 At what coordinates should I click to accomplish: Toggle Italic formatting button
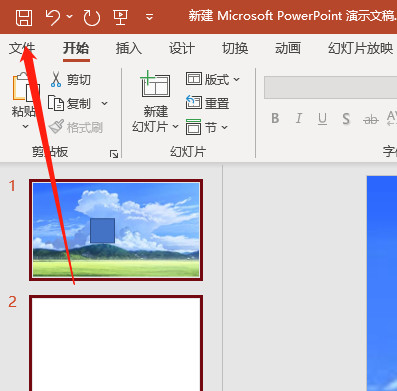click(299, 118)
